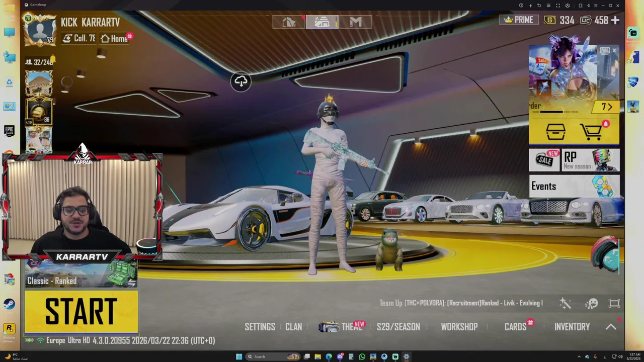Open the Epic Games desktop shortcut
644x362 pixels.
coord(9,131)
